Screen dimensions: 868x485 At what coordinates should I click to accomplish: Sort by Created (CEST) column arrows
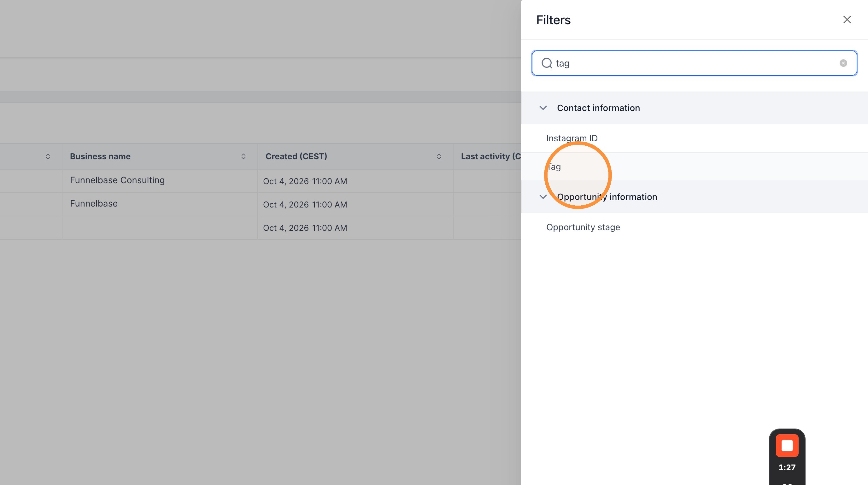pyautogui.click(x=439, y=156)
